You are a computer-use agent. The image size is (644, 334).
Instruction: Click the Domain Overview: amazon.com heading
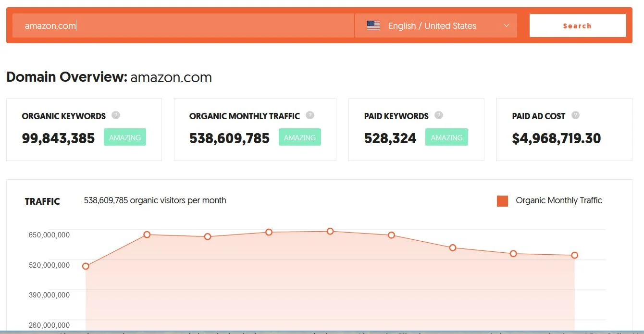(109, 77)
